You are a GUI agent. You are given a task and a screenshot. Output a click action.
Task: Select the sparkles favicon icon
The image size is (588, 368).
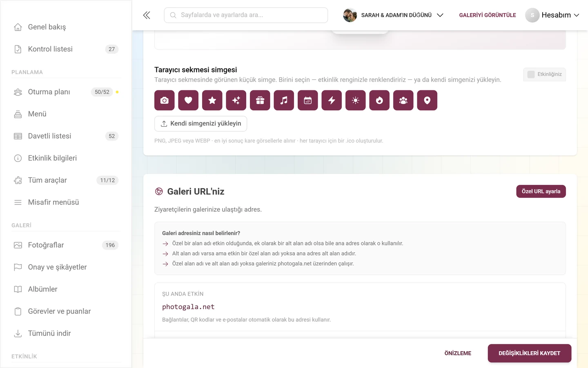coord(236,100)
